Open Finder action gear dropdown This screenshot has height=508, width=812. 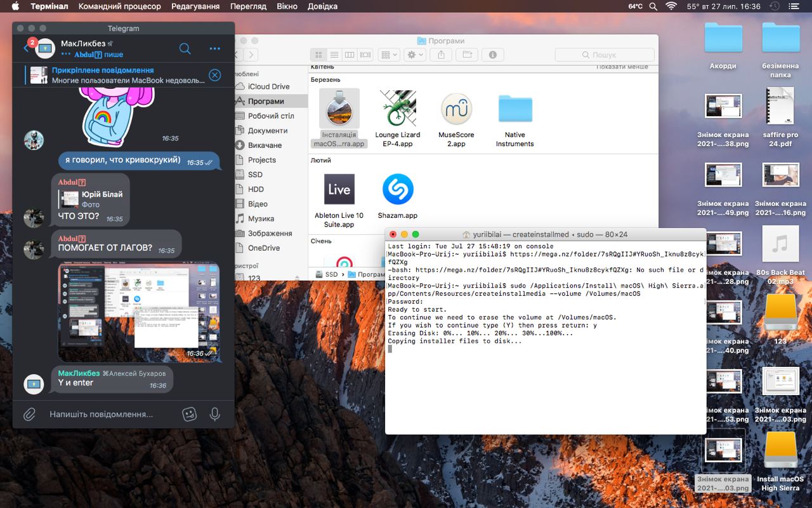click(415, 55)
